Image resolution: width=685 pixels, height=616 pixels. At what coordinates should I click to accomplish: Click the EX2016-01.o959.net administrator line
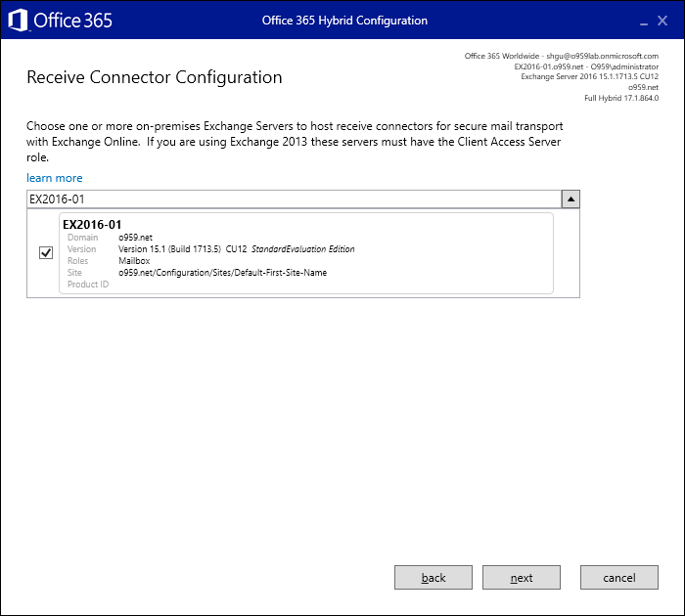(x=586, y=66)
